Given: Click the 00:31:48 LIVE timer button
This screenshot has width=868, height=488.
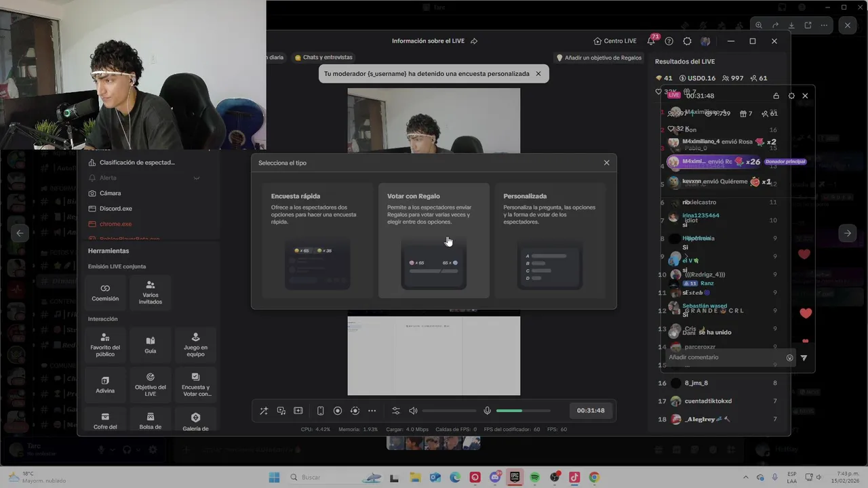Looking at the screenshot, I should [591, 411].
